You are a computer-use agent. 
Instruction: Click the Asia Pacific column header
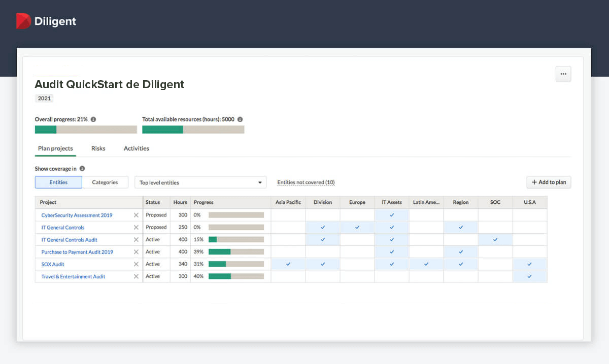pyautogui.click(x=288, y=202)
